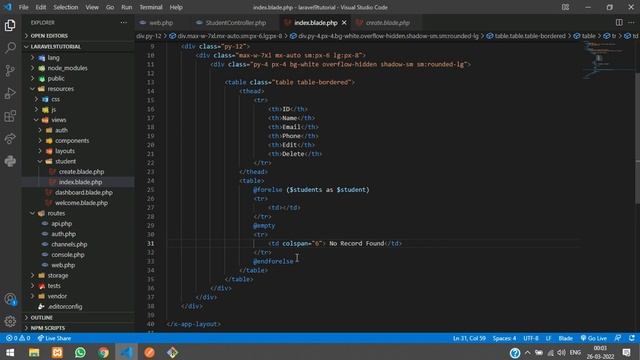Open the Extensions view

(10, 116)
